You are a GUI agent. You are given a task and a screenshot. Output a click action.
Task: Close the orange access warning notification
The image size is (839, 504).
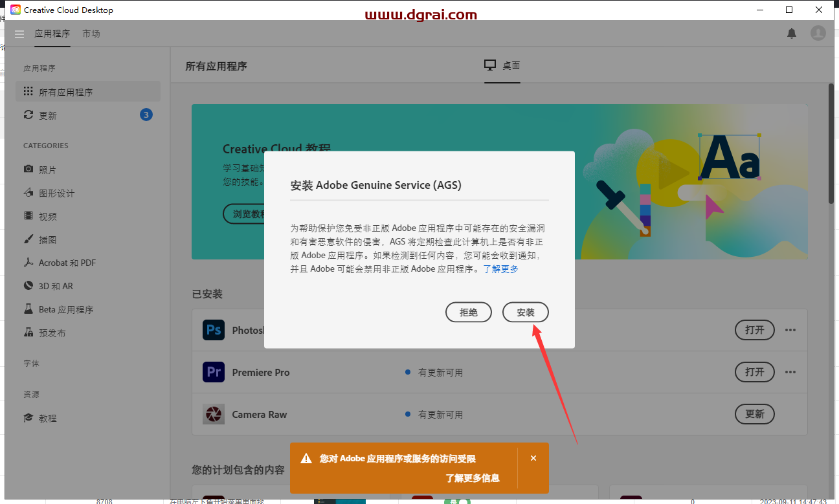coord(533,458)
